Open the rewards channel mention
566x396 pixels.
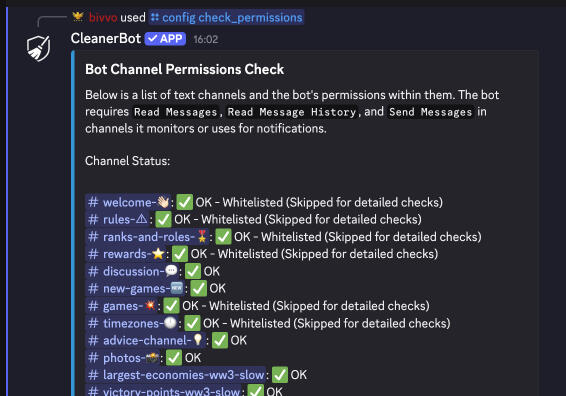[x=126, y=254]
